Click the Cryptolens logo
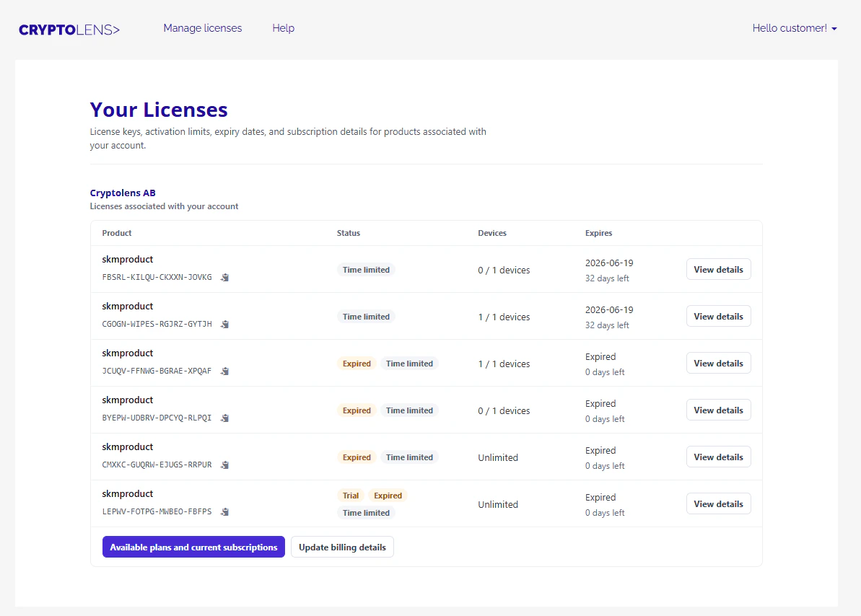The image size is (861, 616). click(x=69, y=30)
